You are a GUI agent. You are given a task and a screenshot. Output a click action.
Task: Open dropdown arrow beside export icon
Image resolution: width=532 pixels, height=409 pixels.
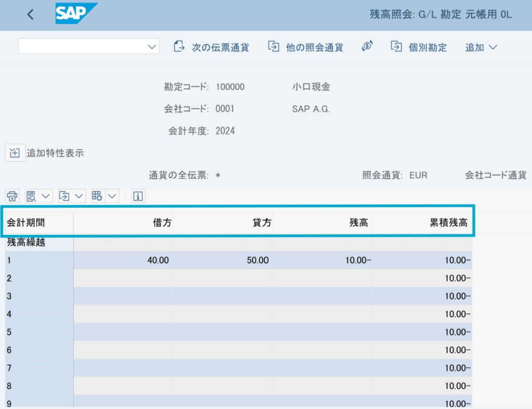coord(79,196)
